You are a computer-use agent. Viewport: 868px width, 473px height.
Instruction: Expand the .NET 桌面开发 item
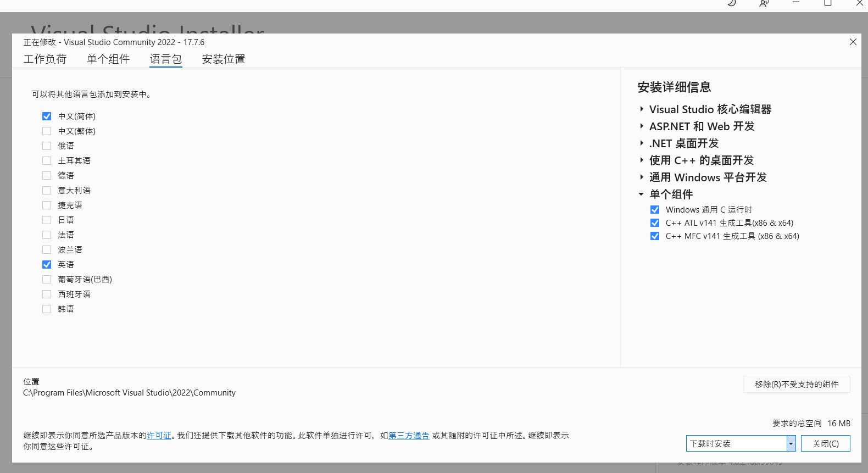(641, 143)
